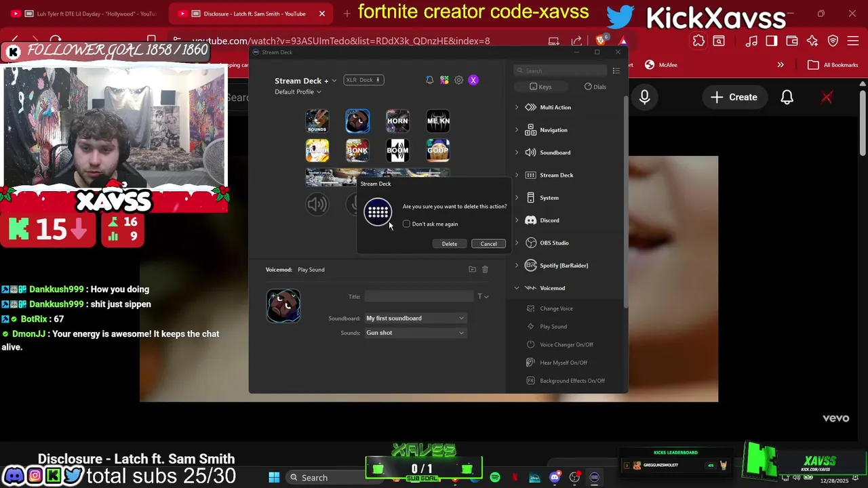Select Play Sound in Voicemod list
This screenshot has width=868, height=488.
point(553,327)
